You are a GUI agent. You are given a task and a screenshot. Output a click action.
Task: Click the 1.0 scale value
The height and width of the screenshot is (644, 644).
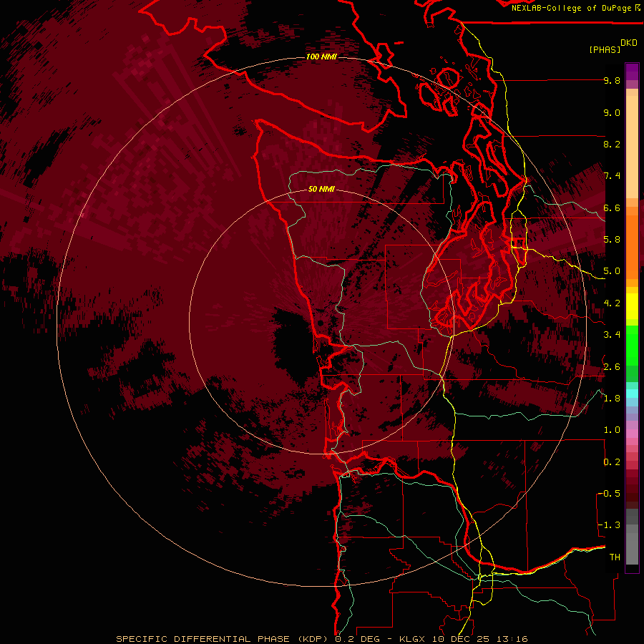(x=612, y=430)
